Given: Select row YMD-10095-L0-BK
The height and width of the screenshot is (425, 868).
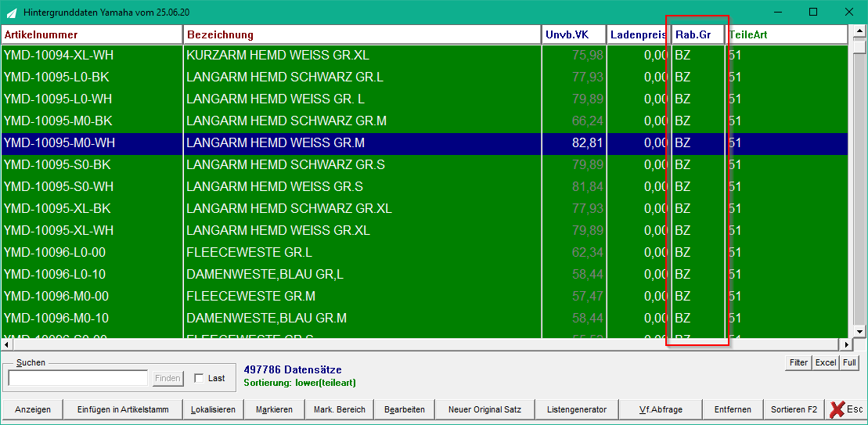Looking at the screenshot, I should coord(424,77).
